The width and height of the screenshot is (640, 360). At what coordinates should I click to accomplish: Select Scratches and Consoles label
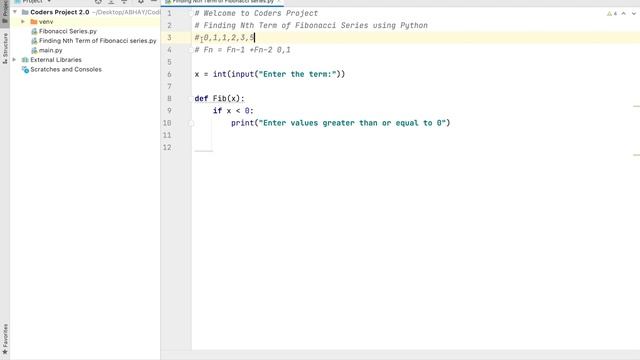click(x=66, y=69)
